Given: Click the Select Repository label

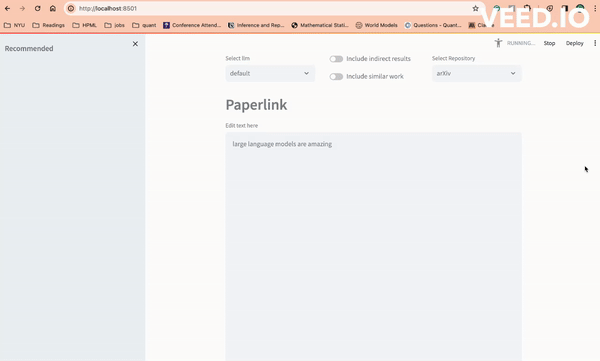Looking at the screenshot, I should tap(453, 58).
